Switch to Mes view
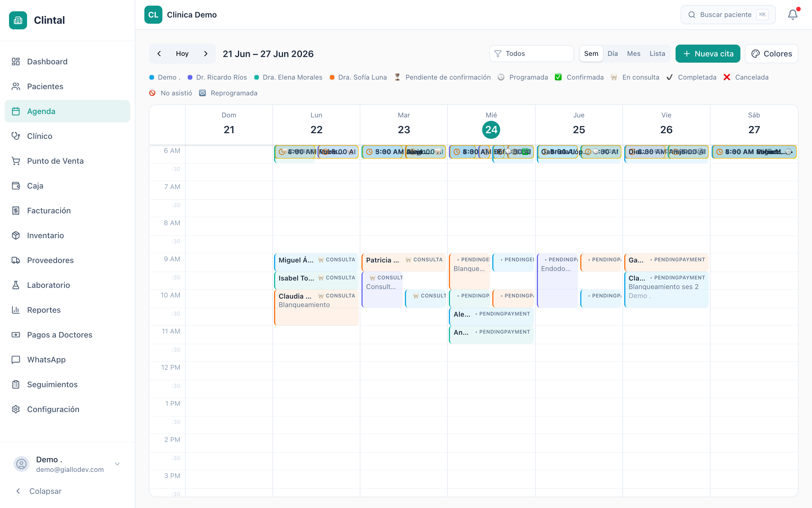 (x=634, y=54)
